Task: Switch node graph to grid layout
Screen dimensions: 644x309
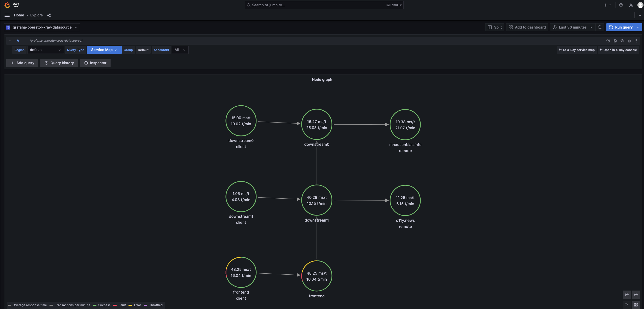Action: [x=636, y=305]
